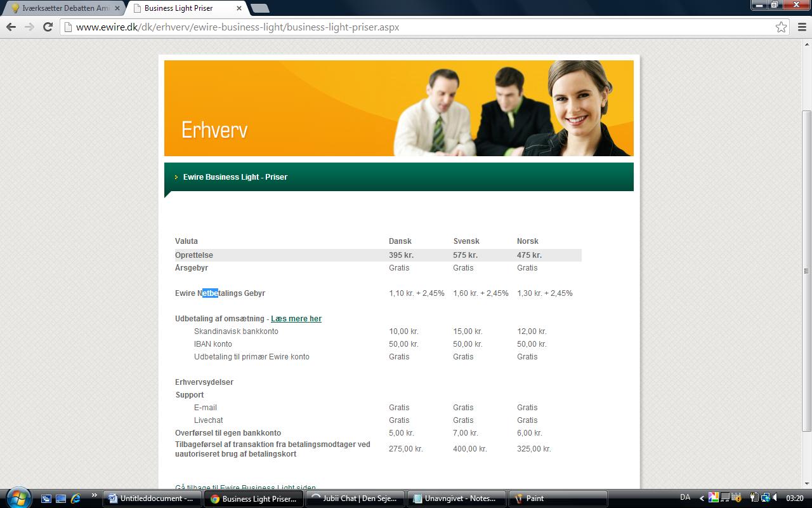Open a new tab with the tab button
This screenshot has height=508, width=812.
coord(259,8)
